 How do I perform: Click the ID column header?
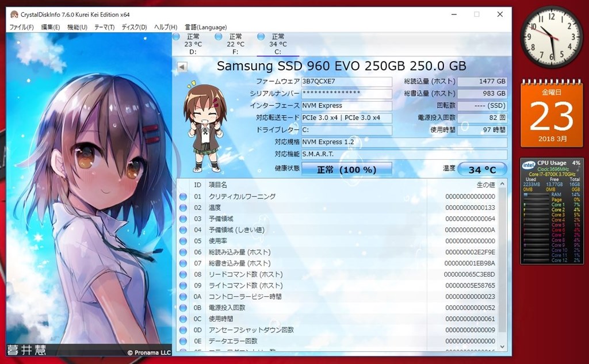point(198,185)
